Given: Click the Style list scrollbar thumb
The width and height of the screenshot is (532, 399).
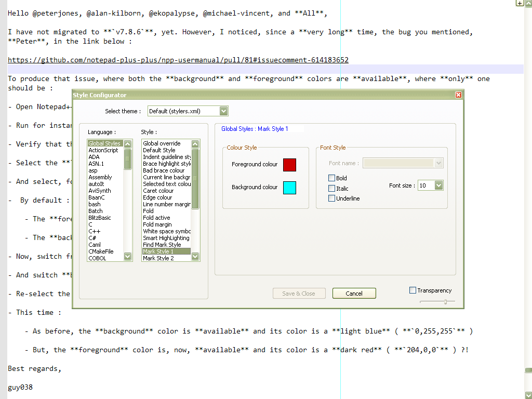Looking at the screenshot, I should tap(195, 179).
